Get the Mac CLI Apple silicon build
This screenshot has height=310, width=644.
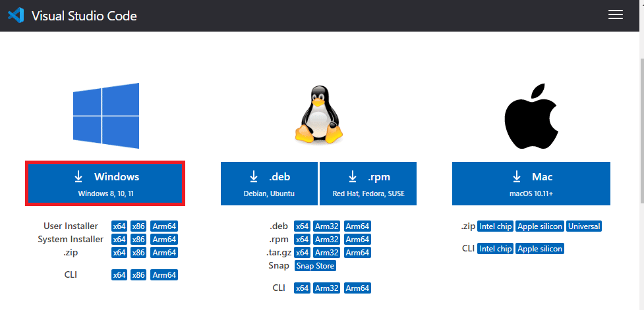(x=540, y=249)
